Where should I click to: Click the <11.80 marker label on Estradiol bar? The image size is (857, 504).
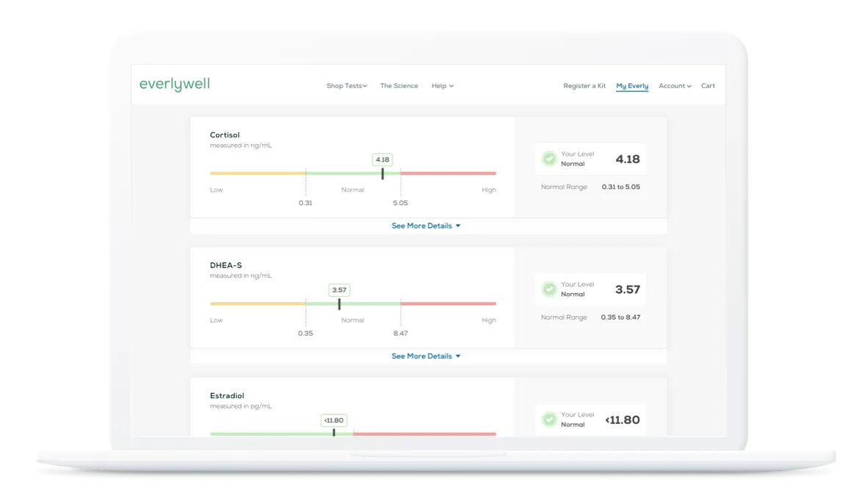tap(334, 420)
